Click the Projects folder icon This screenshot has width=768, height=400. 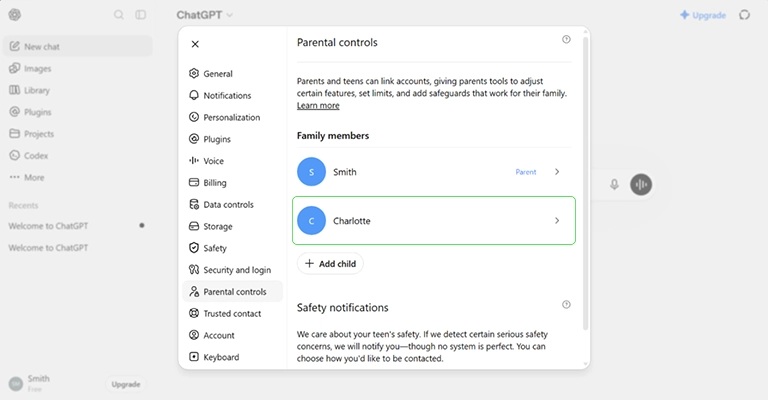15,134
